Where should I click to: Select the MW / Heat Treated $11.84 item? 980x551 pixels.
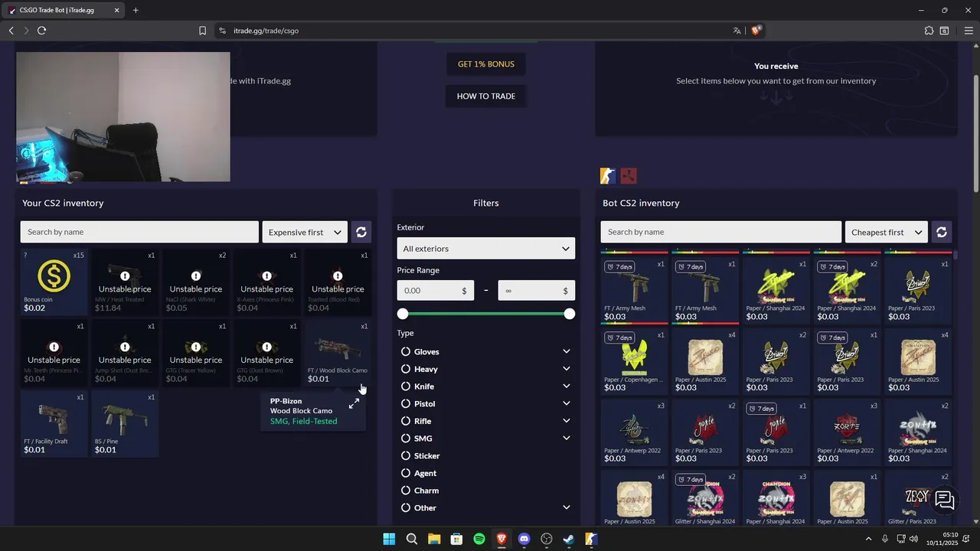click(125, 282)
